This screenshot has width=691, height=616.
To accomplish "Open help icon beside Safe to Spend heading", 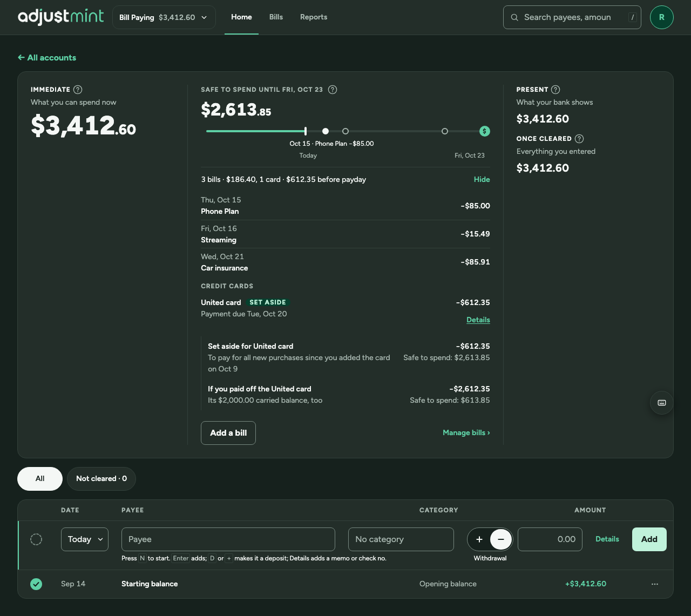I will tap(333, 90).
